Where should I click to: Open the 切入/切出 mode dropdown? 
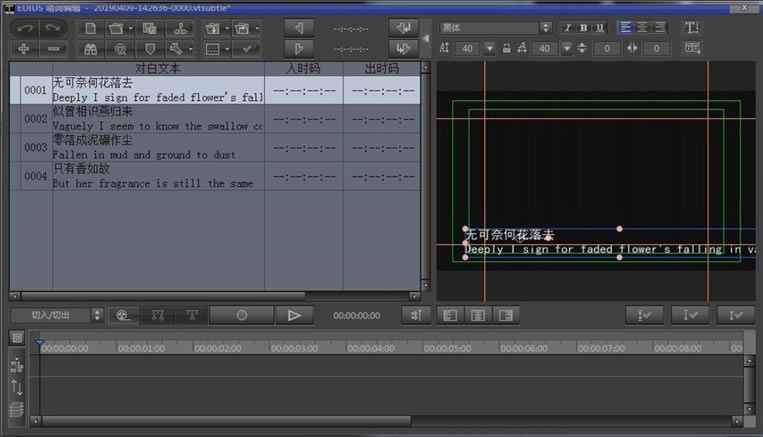pos(57,315)
